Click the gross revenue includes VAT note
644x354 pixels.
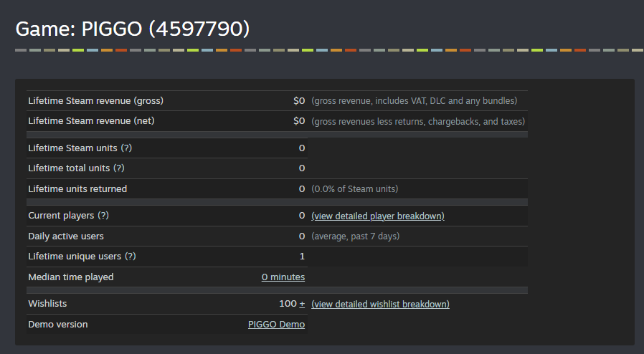pyautogui.click(x=415, y=101)
